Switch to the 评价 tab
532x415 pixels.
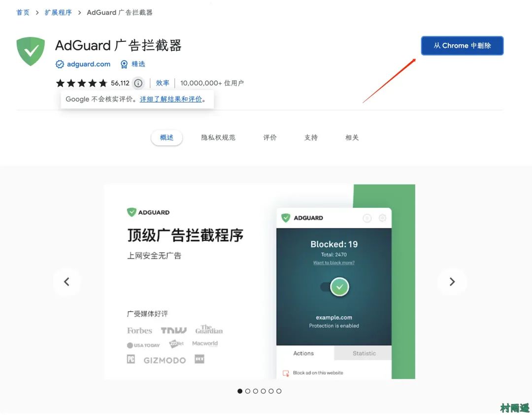point(270,138)
